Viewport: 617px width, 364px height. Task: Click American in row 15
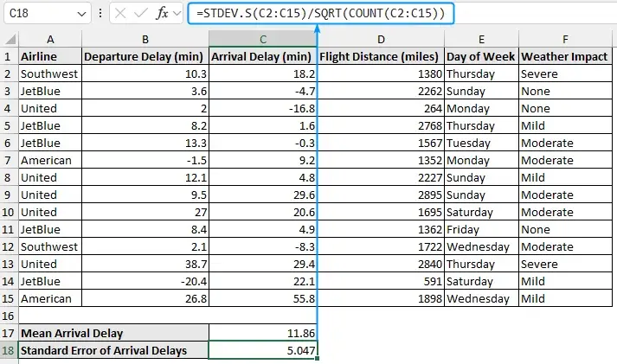click(x=50, y=299)
